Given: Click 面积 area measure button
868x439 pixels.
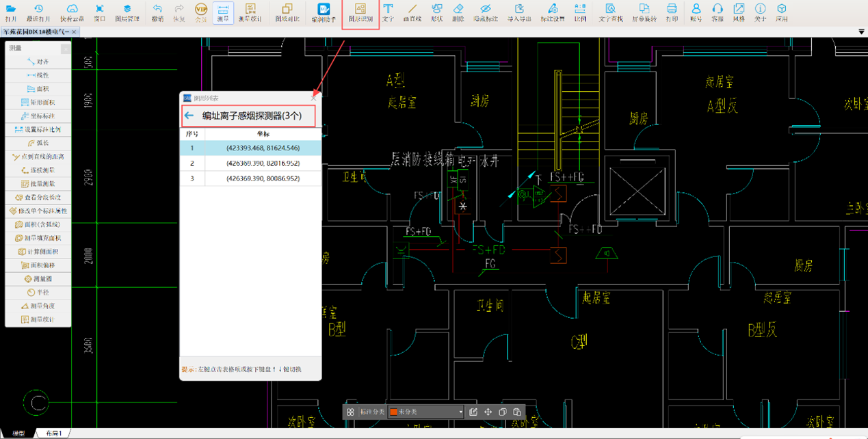Looking at the screenshot, I should (38, 89).
